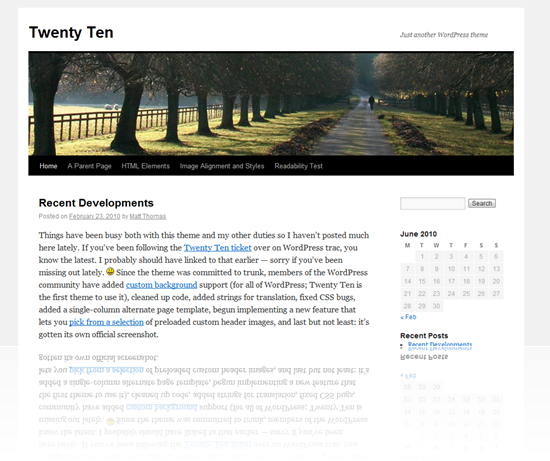Image resolution: width=550 pixels, height=461 pixels.
Task: Open Image Alignment and Styles page
Action: tap(222, 166)
